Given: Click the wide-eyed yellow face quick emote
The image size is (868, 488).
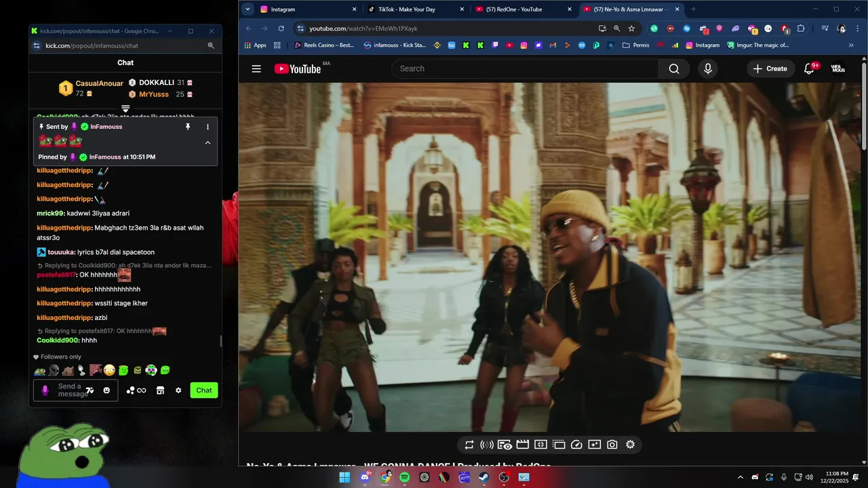Looking at the screenshot, I should click(109, 371).
